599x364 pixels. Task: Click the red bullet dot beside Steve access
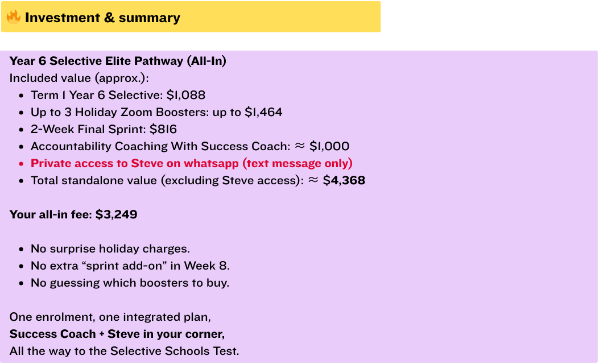tap(21, 164)
